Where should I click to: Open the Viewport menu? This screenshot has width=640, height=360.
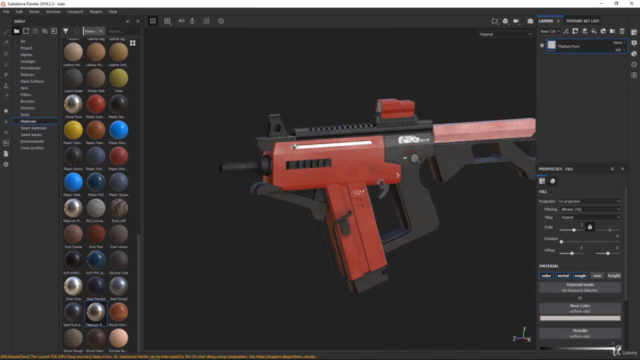tap(75, 12)
